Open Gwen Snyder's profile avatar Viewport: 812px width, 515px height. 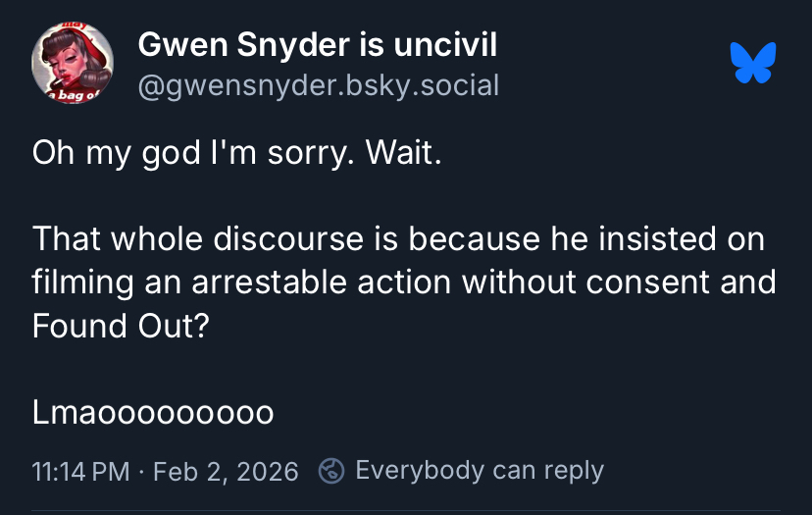pos(73,62)
